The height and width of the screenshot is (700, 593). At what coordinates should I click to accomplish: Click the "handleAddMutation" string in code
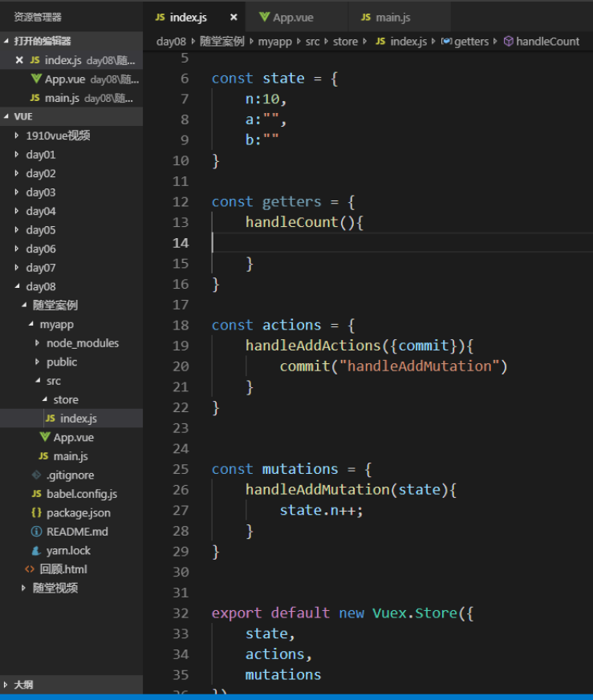(419, 366)
